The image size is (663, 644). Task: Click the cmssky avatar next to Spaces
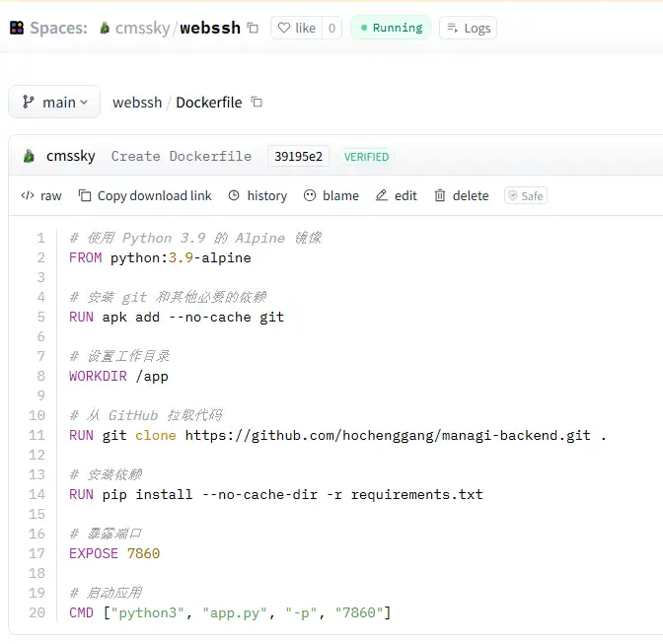coord(105,29)
